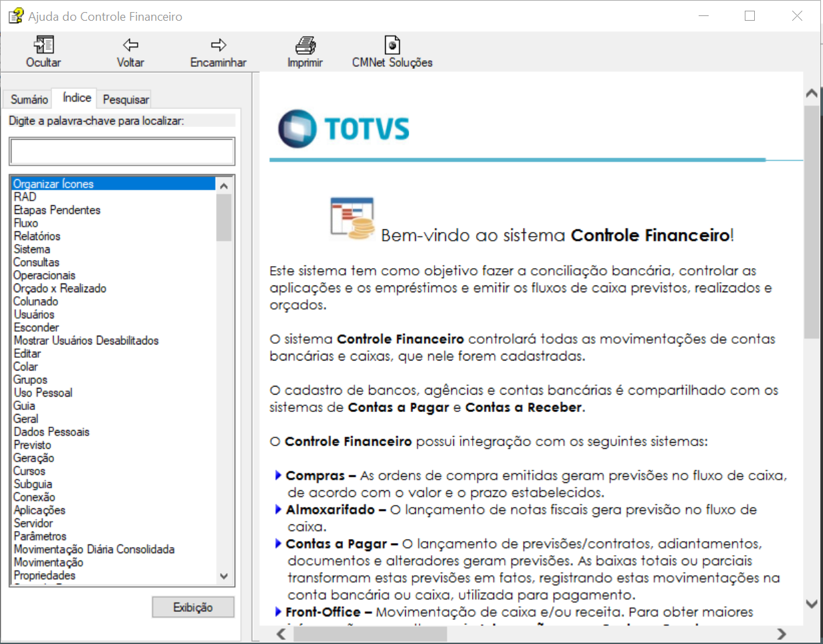Click the content pane vertical scrollbar thumb
Screen dimensions: 823x644
click(x=812, y=221)
